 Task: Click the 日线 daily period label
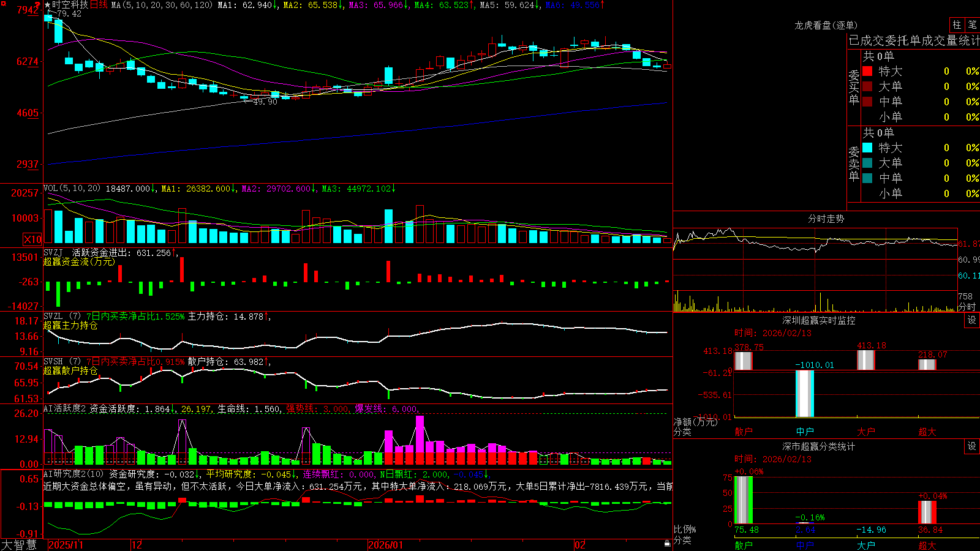tap(99, 5)
